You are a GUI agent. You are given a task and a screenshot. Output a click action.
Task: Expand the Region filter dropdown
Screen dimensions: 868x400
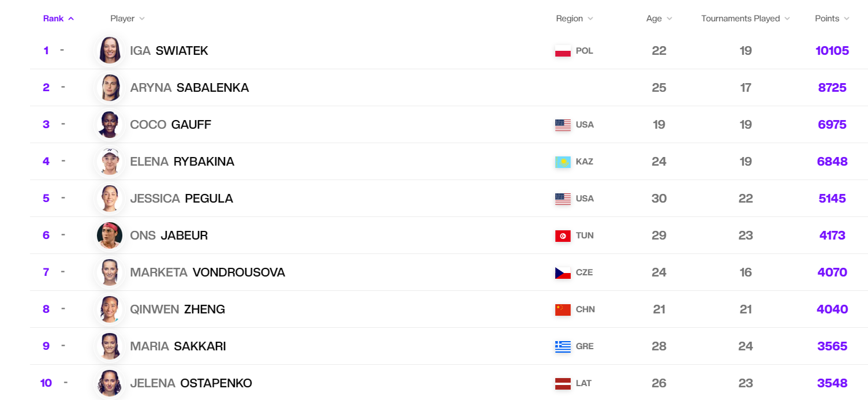(x=574, y=18)
